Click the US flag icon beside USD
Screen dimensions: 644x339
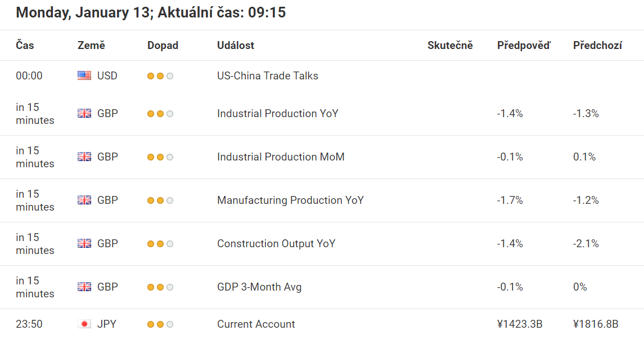pyautogui.click(x=84, y=75)
